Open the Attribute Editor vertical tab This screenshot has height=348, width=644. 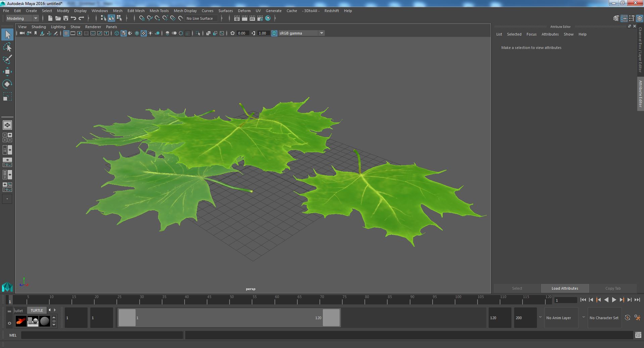pyautogui.click(x=640, y=94)
